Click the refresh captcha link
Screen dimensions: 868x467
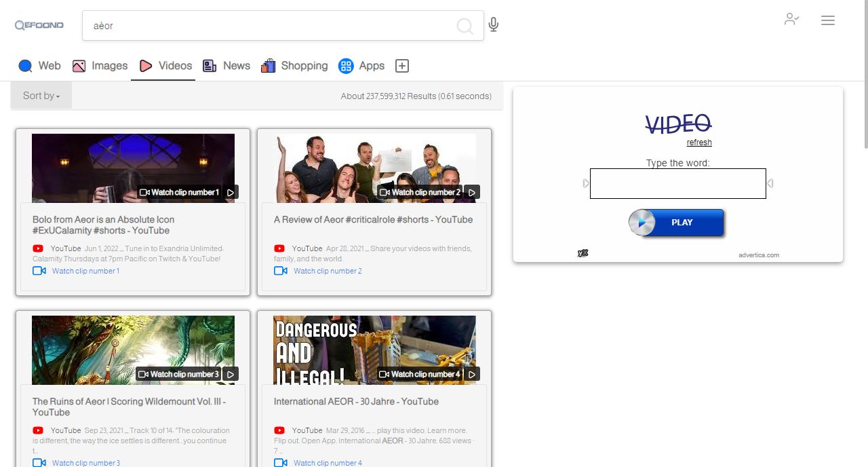(x=699, y=143)
